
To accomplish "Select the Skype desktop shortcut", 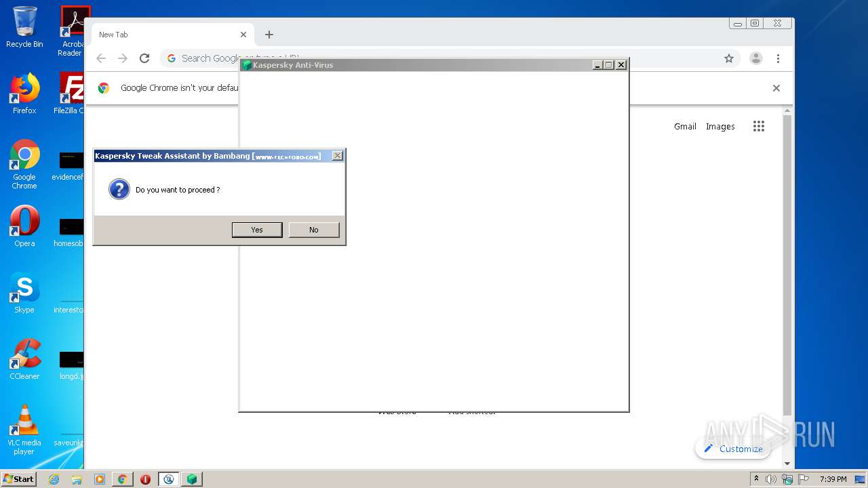I will pos(24,293).
